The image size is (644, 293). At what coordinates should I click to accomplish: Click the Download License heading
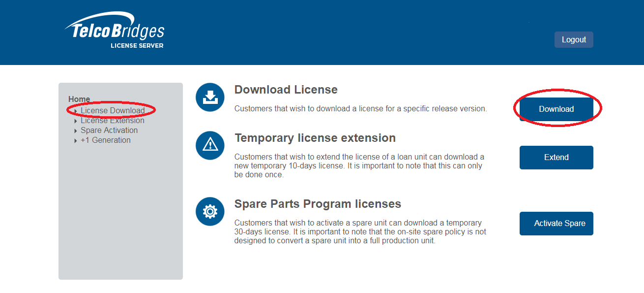point(286,90)
